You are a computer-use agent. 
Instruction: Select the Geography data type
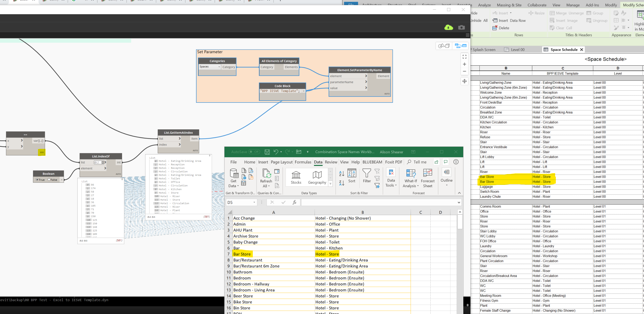[x=317, y=177]
